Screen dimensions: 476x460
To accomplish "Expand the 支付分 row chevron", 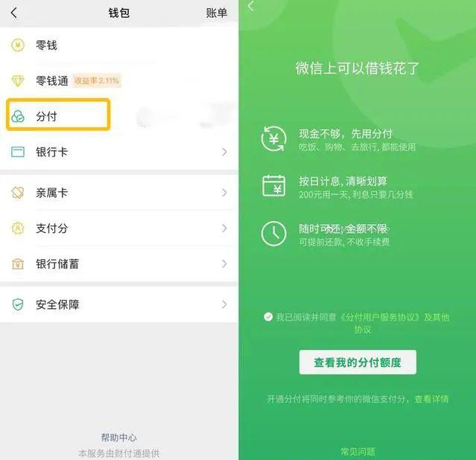I will pyautogui.click(x=224, y=229).
